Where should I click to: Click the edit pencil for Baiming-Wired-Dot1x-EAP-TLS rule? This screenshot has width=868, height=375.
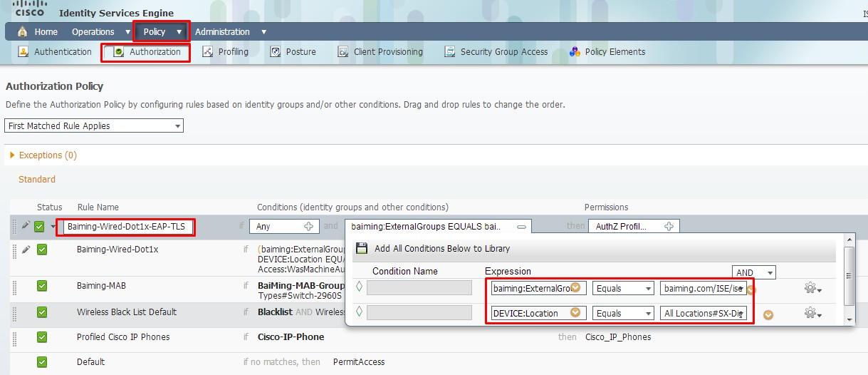[26, 225]
